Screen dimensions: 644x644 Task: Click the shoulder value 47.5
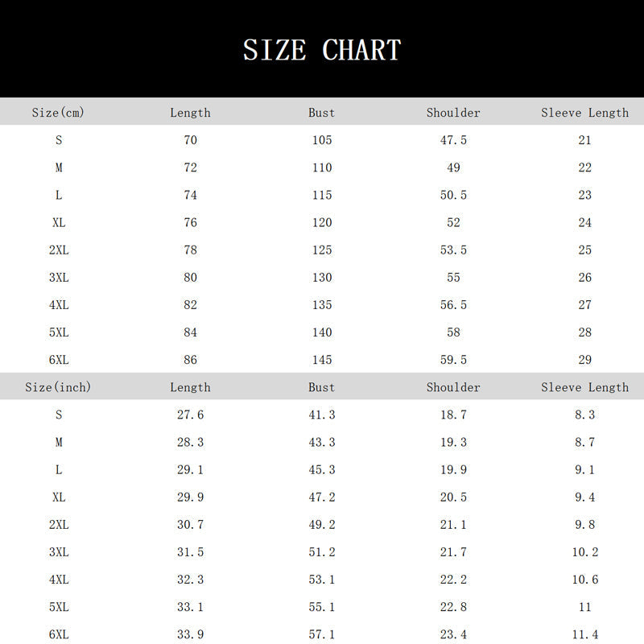click(x=453, y=140)
